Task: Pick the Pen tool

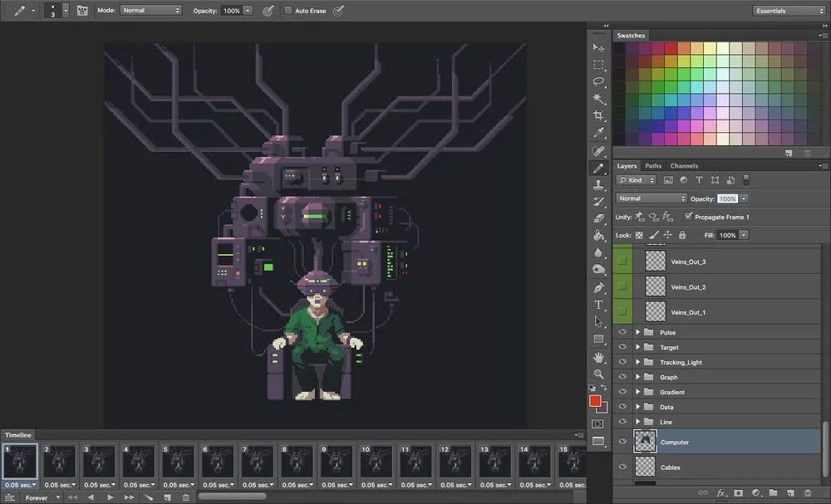Action: pos(598,287)
